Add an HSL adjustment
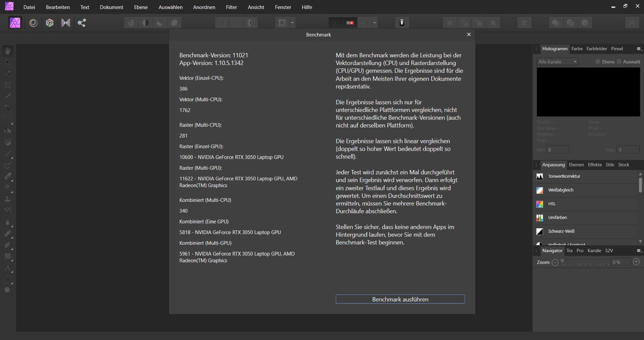 585,204
